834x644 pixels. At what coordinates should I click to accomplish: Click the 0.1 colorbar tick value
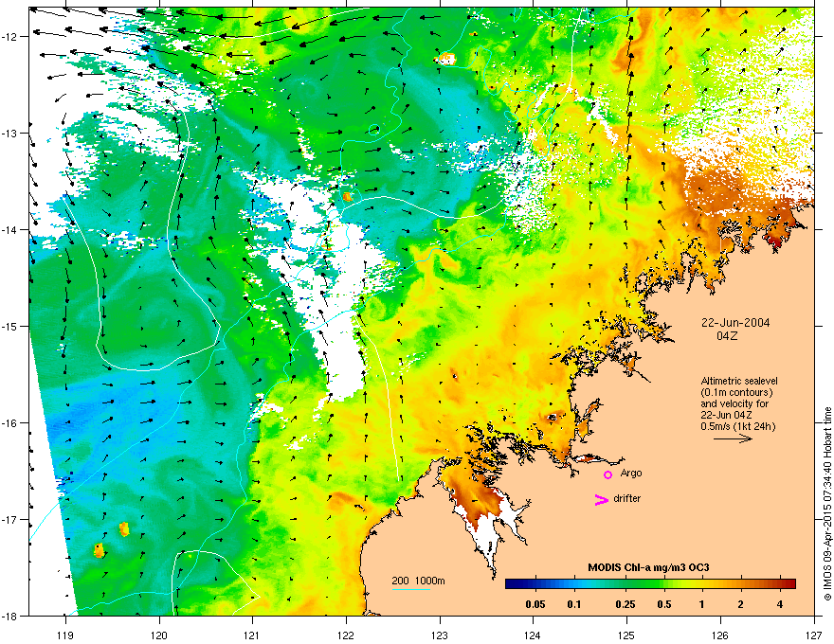[x=574, y=604]
